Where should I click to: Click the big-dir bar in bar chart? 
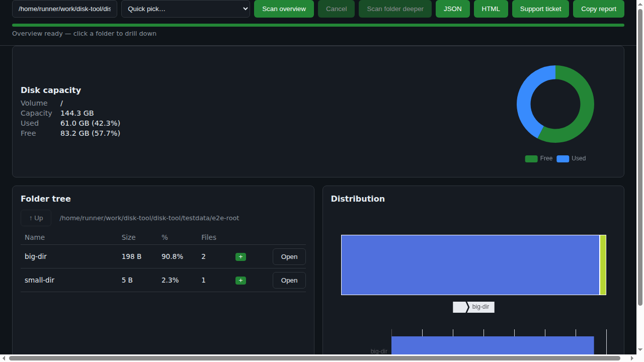[493, 345]
